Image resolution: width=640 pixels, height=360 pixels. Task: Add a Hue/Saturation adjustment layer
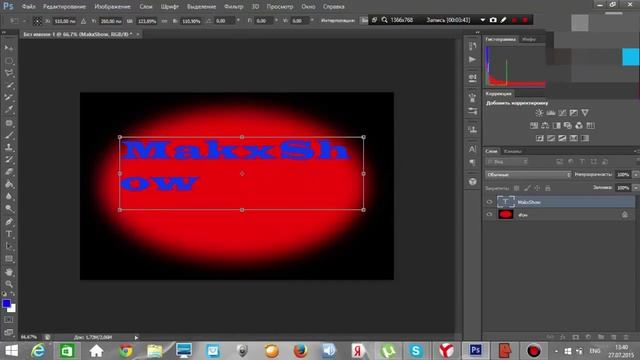pyautogui.click(x=534, y=126)
